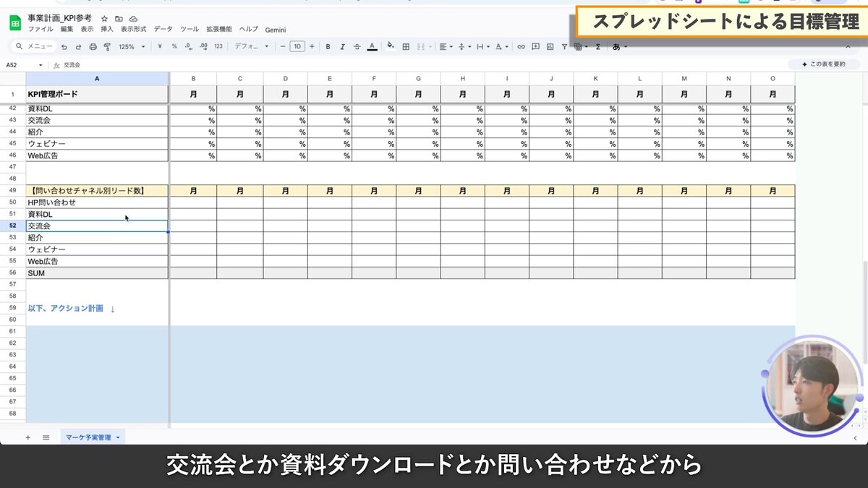Viewport: 868px width, 488px height.
Task: Insert a comment with the comment icon
Action: click(x=535, y=47)
